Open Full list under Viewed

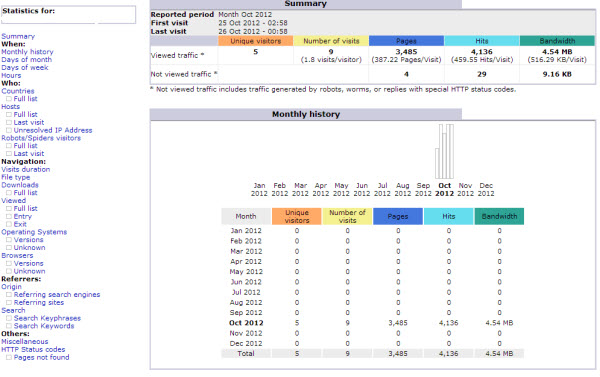coord(26,209)
